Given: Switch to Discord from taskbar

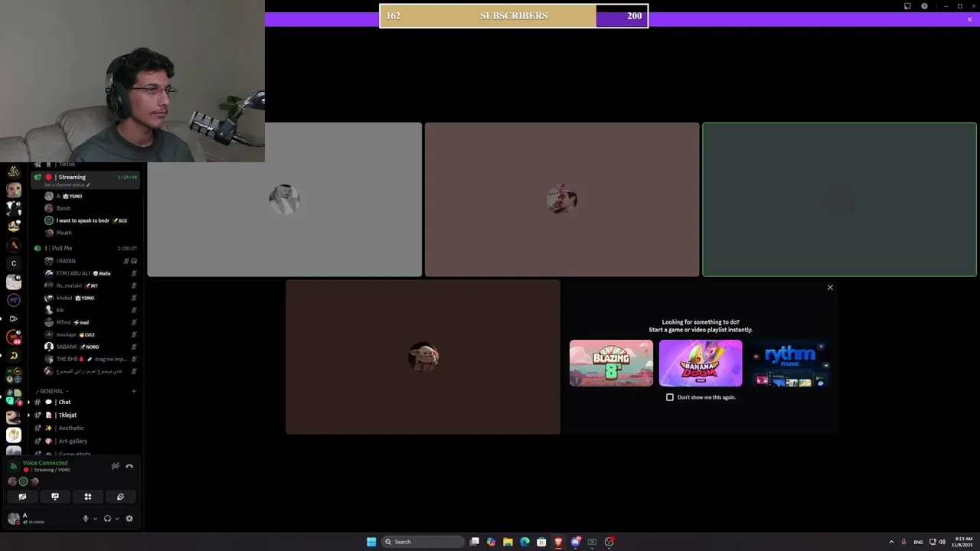Looking at the screenshot, I should (x=575, y=542).
